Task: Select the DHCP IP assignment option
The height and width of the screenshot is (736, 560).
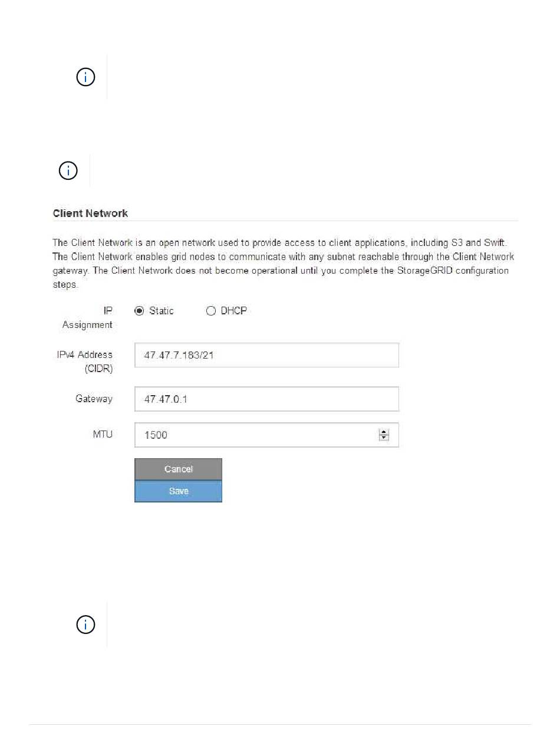Action: pos(211,311)
